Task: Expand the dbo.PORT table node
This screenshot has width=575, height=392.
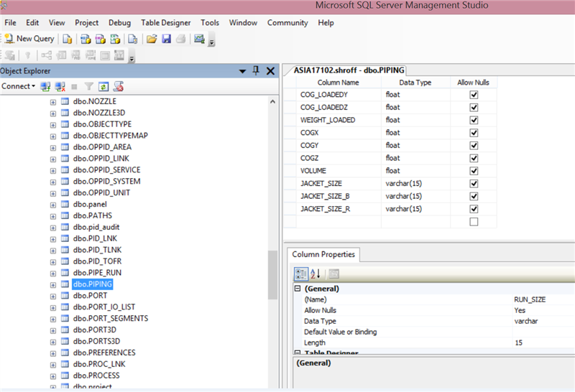Action: pos(53,297)
